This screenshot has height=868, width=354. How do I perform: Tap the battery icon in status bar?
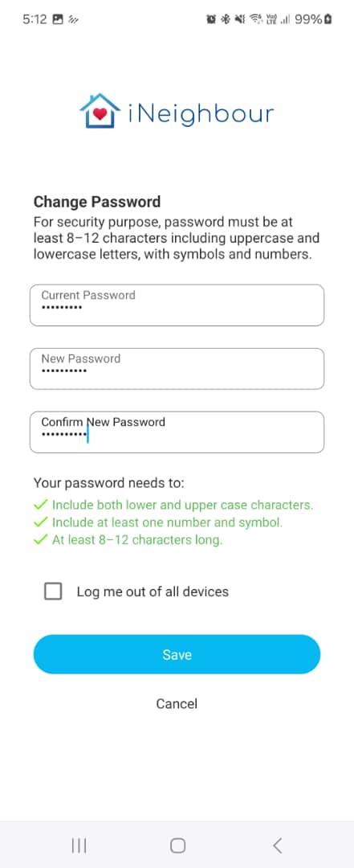328,19
